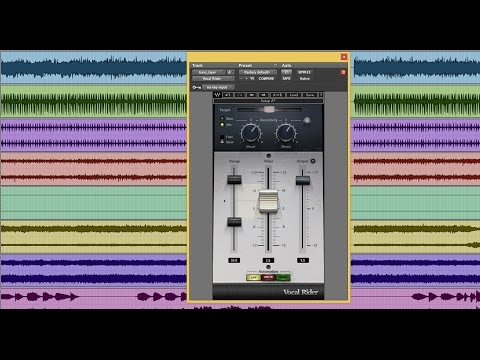This screenshot has width=480, height=360.
Task: Open the plugin automation enable button under Auto
Action: click(x=286, y=72)
